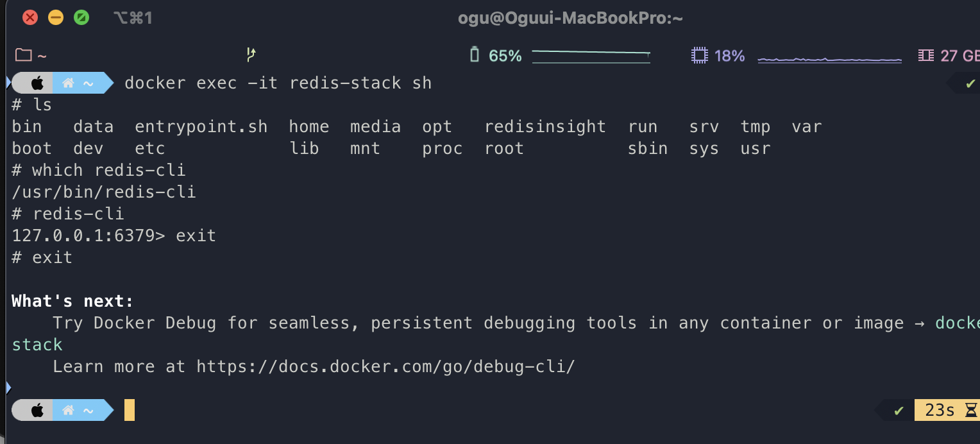980x444 pixels.
Task: Click the memory icon beside 27 GB
Action: (925, 56)
